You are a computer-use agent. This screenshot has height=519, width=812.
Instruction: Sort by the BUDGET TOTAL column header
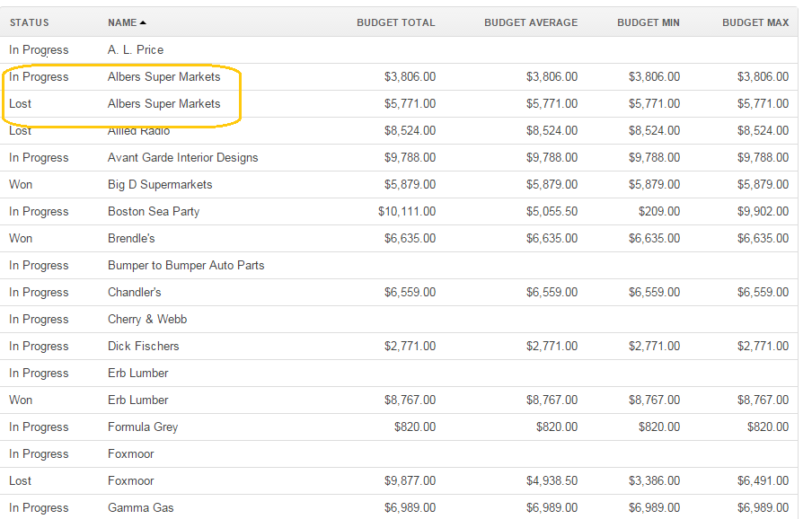[x=395, y=22]
